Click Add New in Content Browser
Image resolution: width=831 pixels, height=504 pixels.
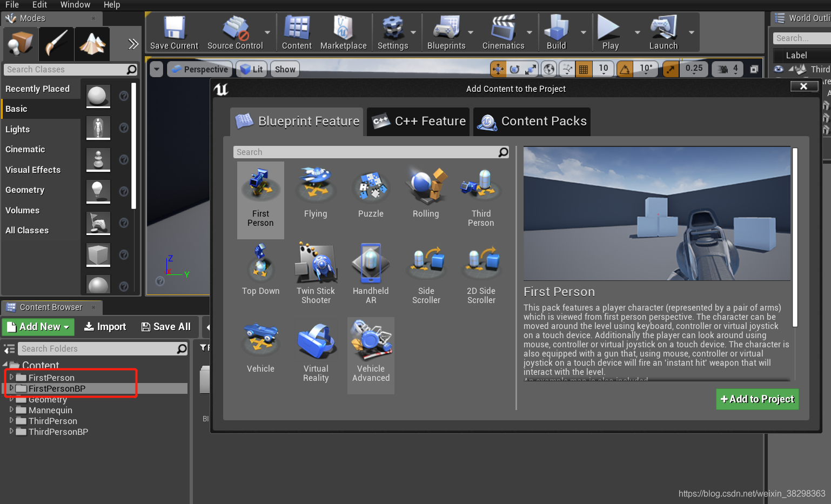coord(39,327)
